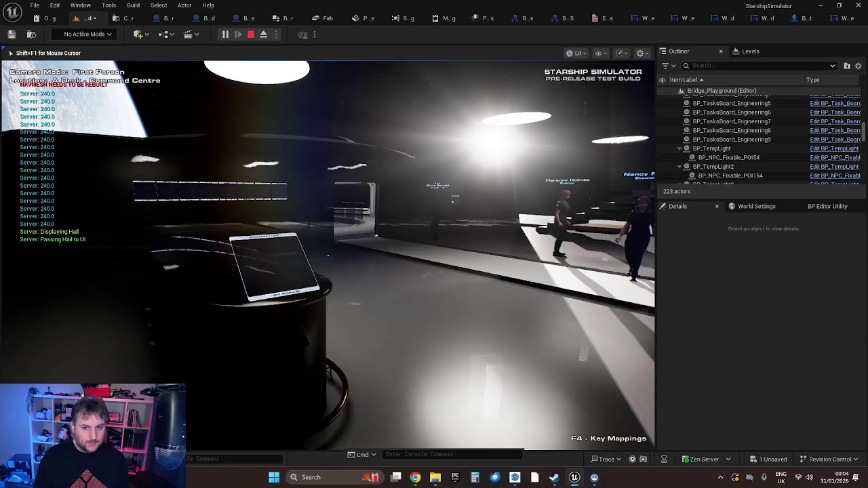
Task: Select BP_NPC_Fixable_POI54 in Outliner
Action: 728,157
